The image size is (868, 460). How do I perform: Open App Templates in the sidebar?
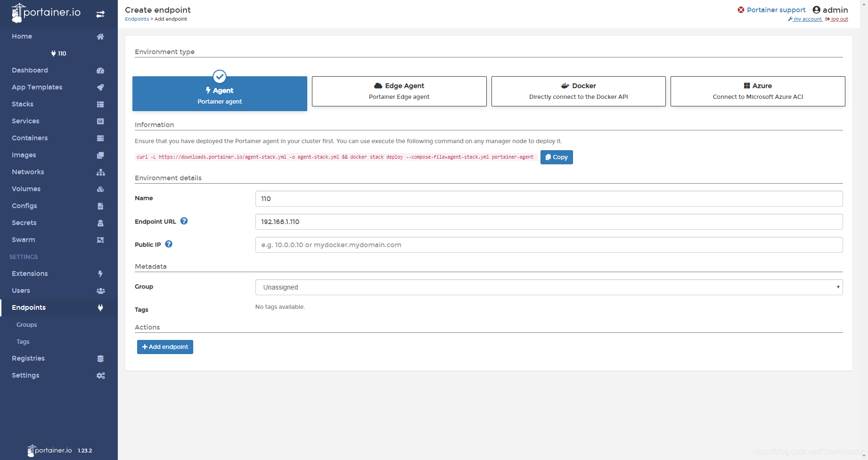pyautogui.click(x=37, y=87)
